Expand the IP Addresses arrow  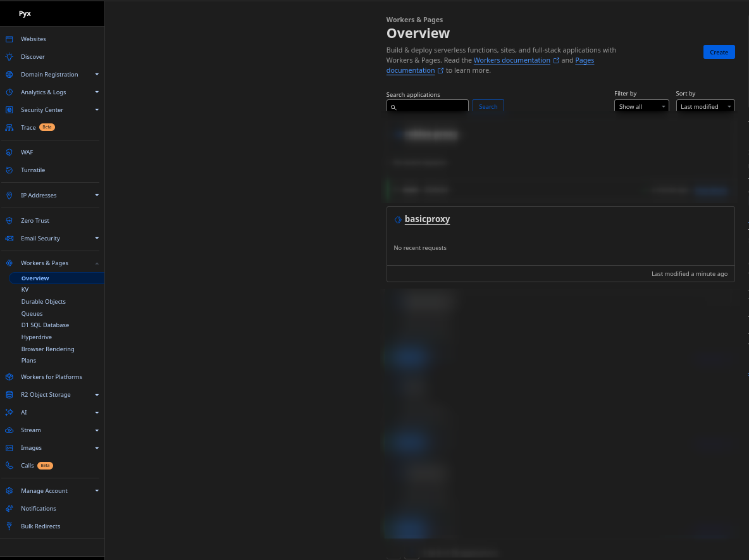[x=97, y=196]
